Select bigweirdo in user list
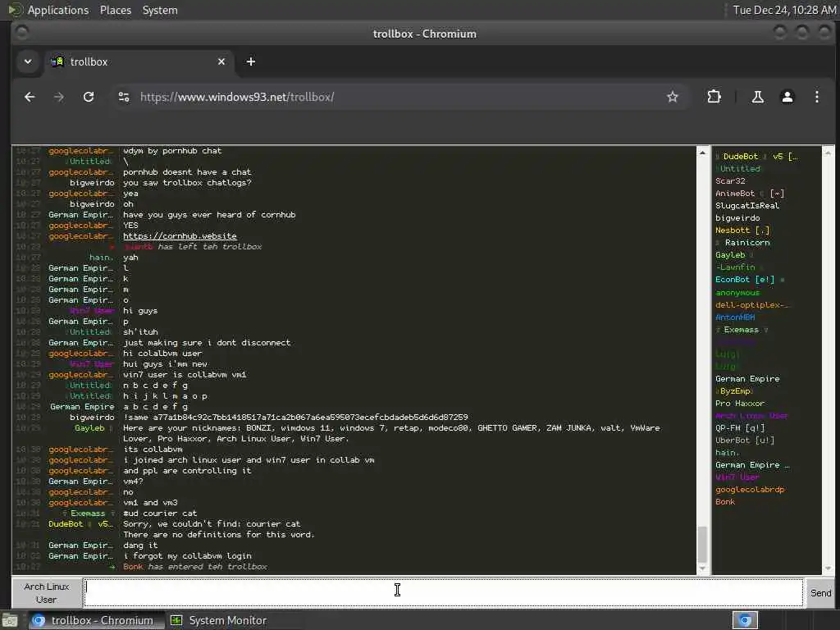 point(737,218)
